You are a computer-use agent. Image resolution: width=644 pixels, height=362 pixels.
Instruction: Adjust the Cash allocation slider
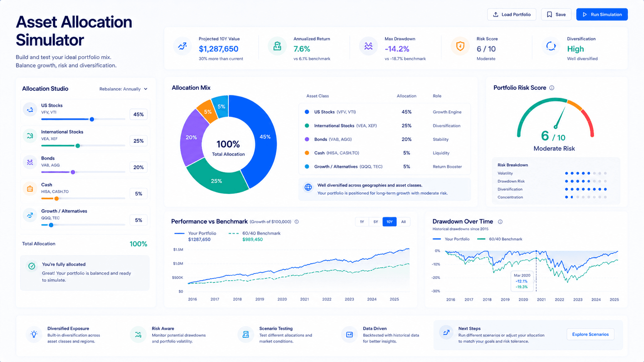pyautogui.click(x=57, y=199)
